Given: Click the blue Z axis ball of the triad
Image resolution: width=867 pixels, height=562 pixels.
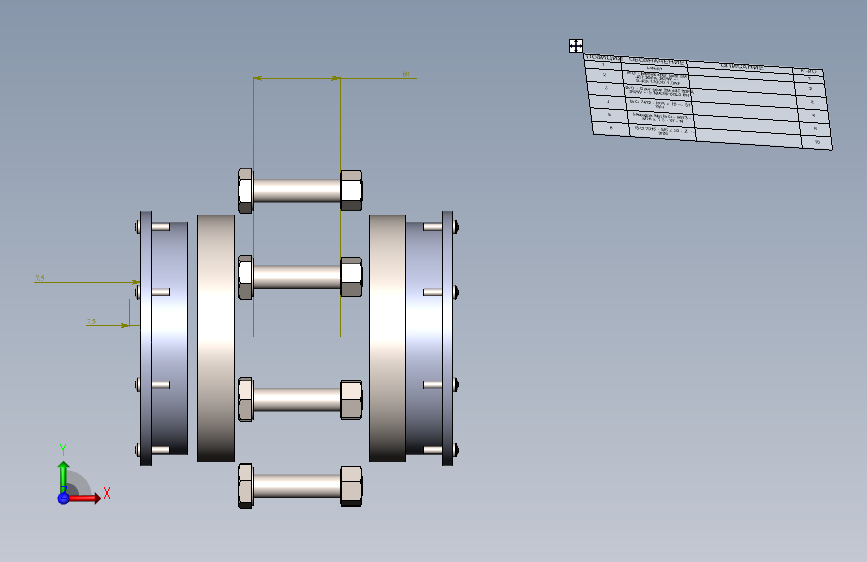Looking at the screenshot, I should pos(63,498).
